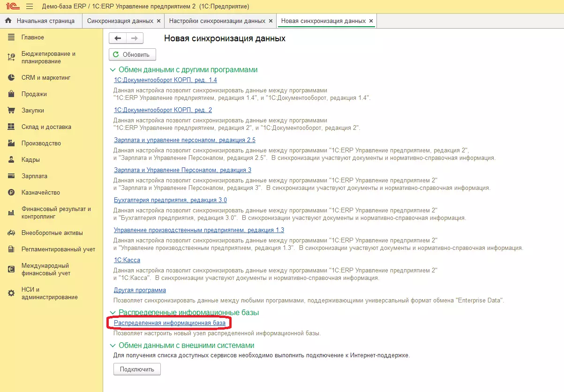Close the Синхронизация данных tab

pyautogui.click(x=158, y=21)
